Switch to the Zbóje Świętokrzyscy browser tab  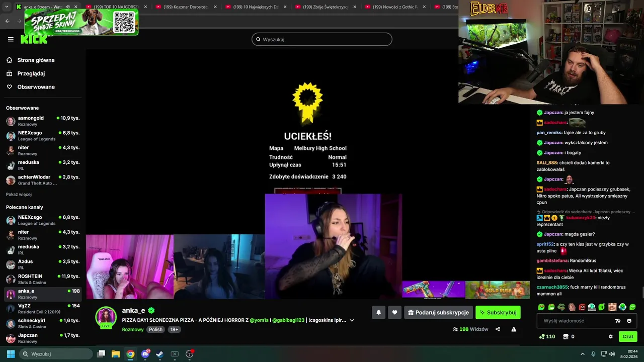[326, 7]
